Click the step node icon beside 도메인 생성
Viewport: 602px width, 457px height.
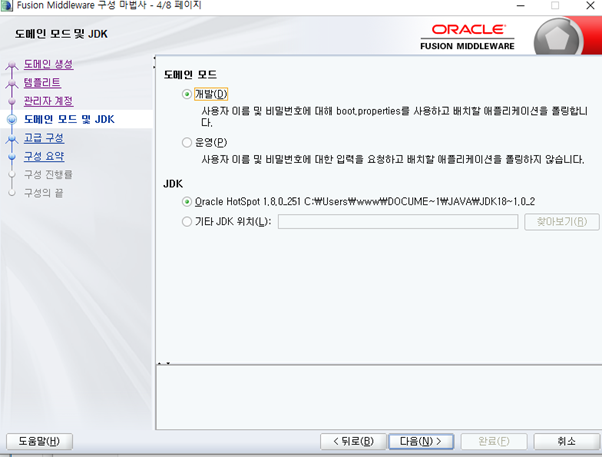12,65
